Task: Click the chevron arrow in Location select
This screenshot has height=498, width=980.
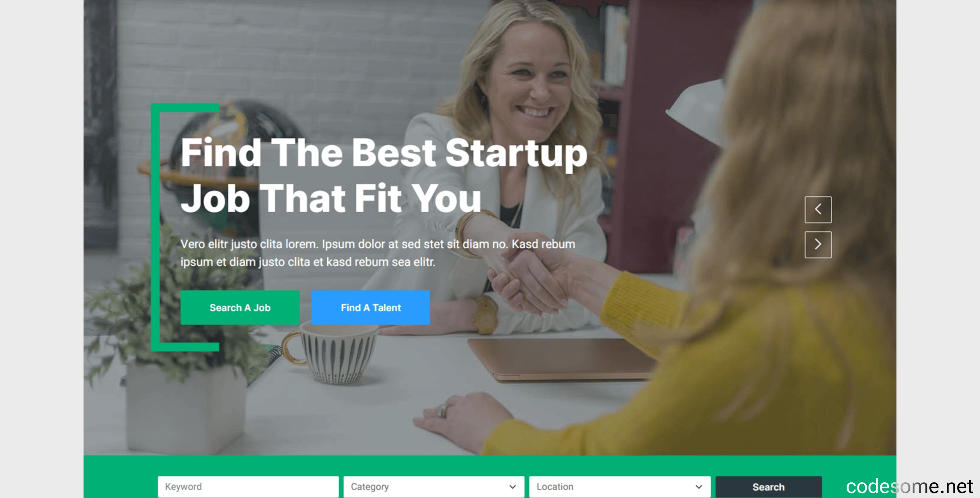Action: coord(698,487)
